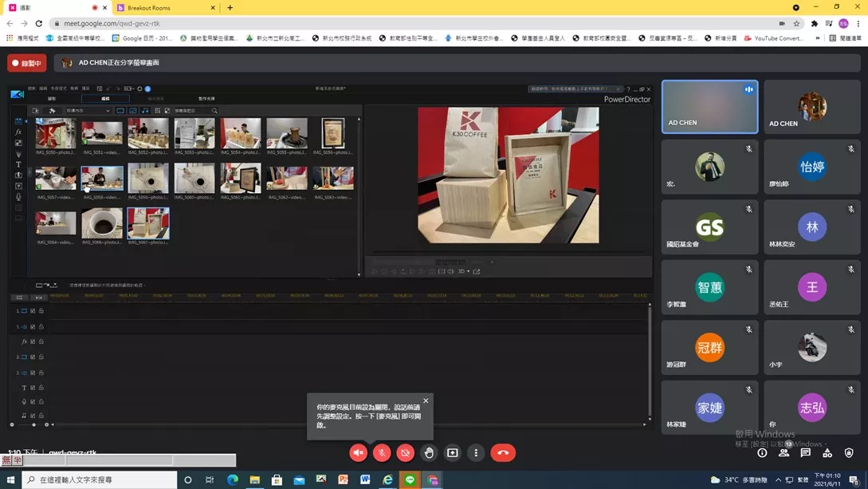Open LINE from the taskbar

click(410, 479)
